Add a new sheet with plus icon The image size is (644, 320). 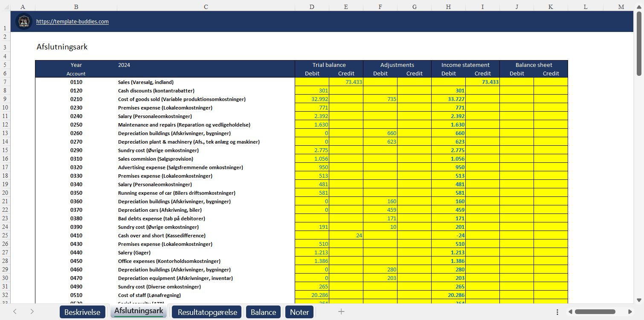pyautogui.click(x=341, y=312)
